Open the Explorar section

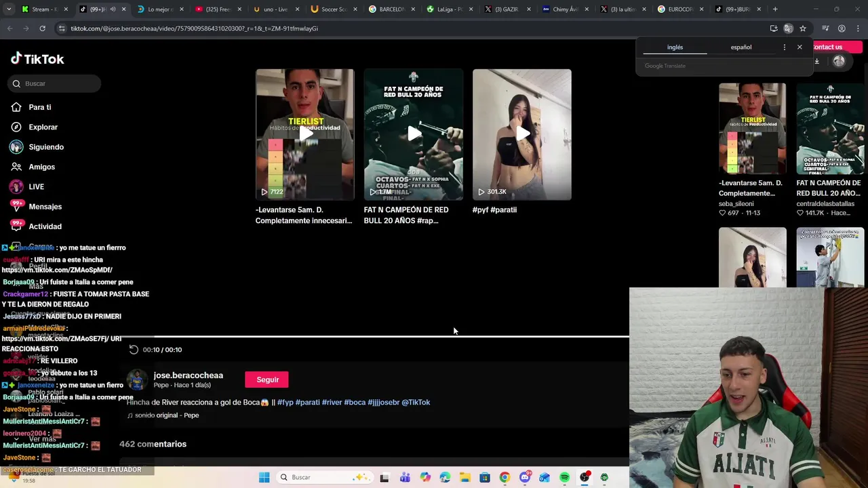(x=43, y=127)
